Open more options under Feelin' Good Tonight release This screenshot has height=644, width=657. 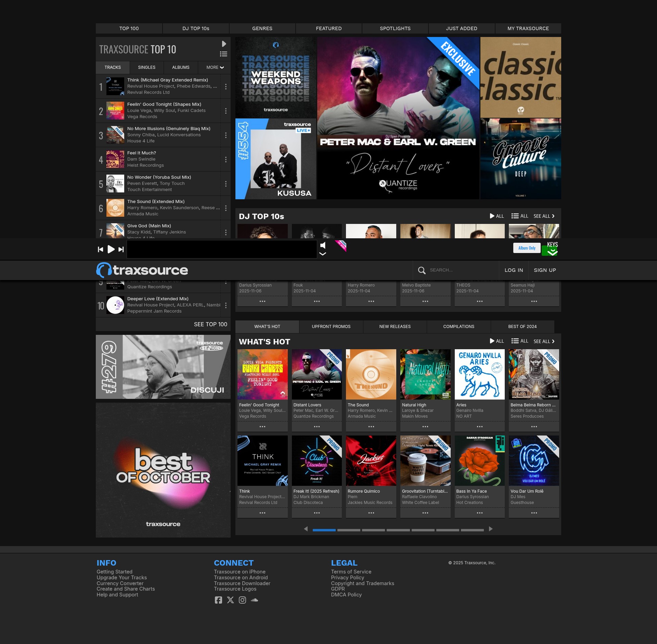(x=262, y=427)
